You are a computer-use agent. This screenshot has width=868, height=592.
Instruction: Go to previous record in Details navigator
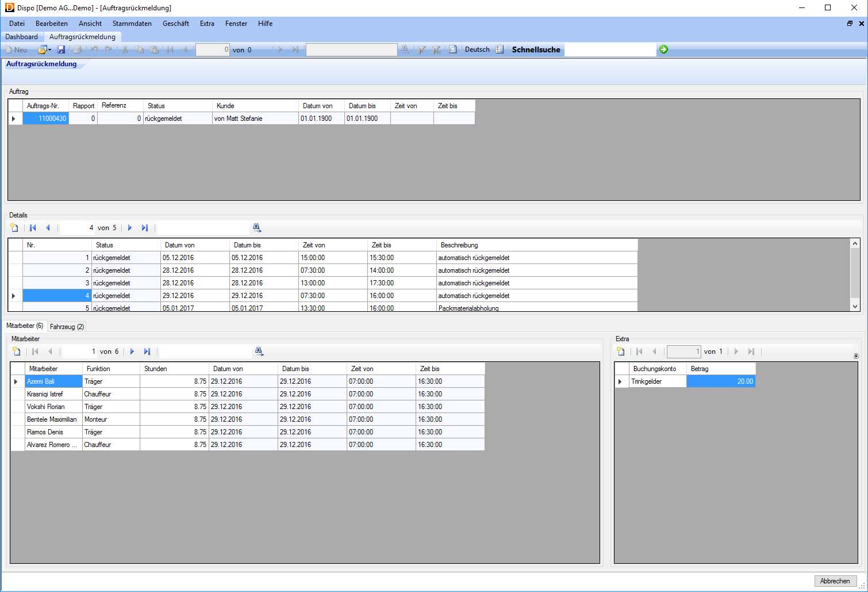[x=48, y=228]
